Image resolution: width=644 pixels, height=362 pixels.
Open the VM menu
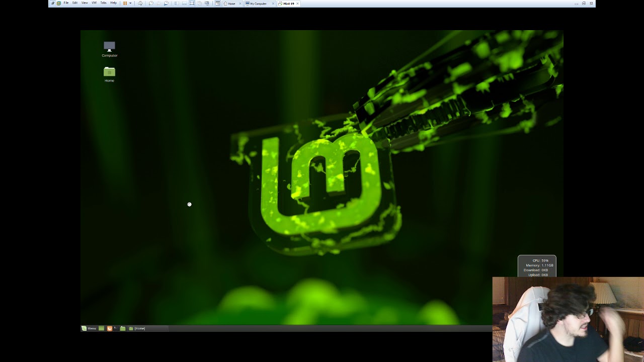[x=94, y=3]
